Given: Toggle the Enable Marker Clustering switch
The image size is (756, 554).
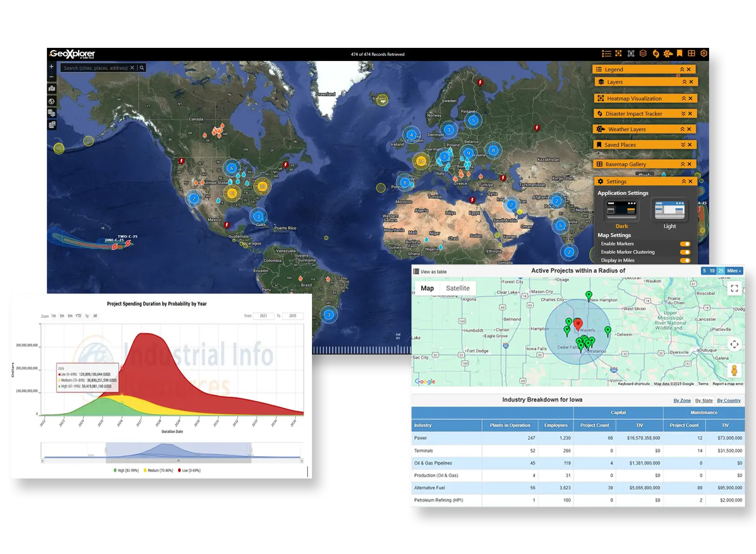Looking at the screenshot, I should pos(685,252).
